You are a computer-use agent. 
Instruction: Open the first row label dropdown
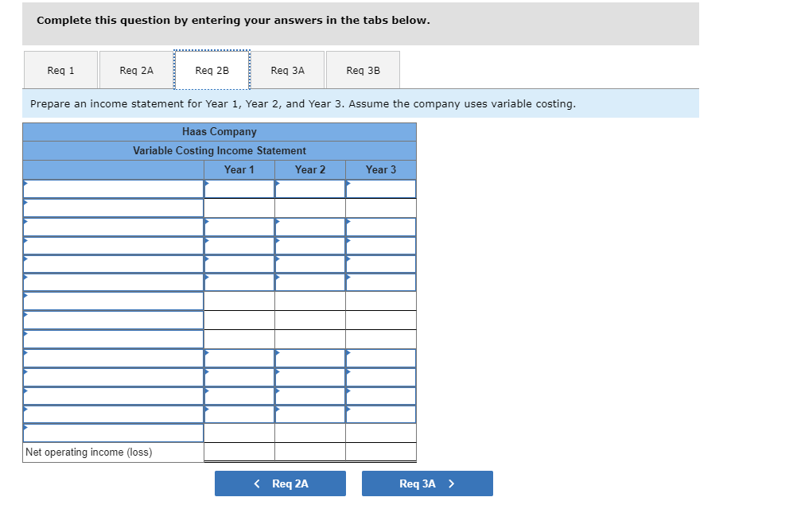(x=111, y=188)
